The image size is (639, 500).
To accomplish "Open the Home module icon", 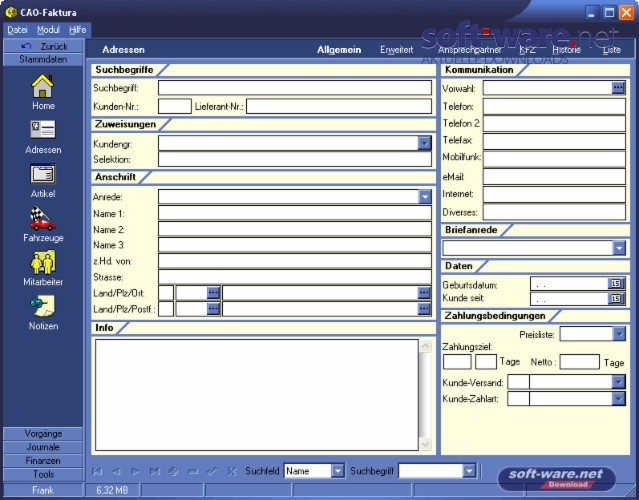I will coord(43,86).
